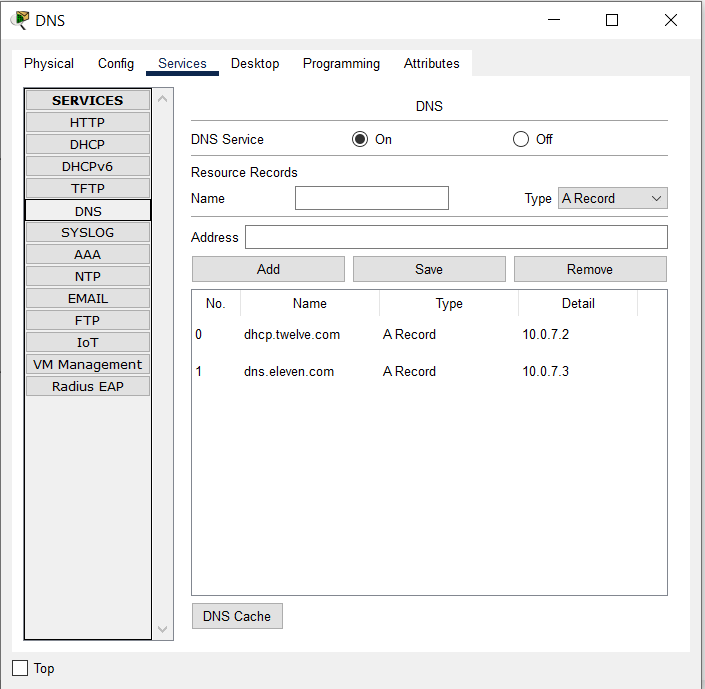Open the Desktop tab
The height and width of the screenshot is (689, 705).
click(x=255, y=63)
